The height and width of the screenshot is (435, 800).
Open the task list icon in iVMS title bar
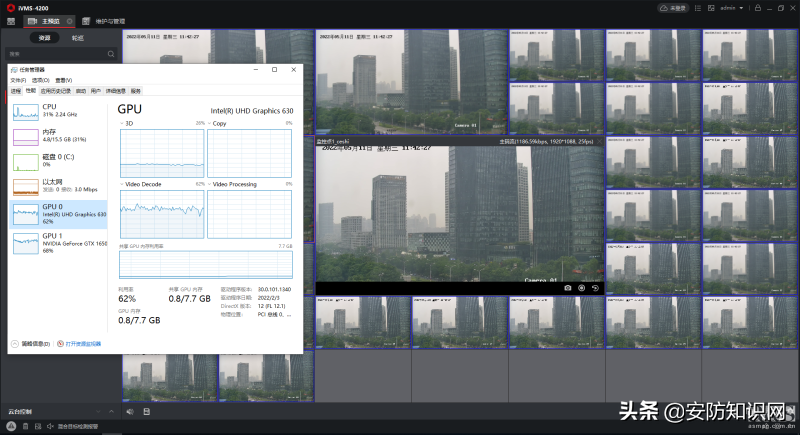pos(698,8)
